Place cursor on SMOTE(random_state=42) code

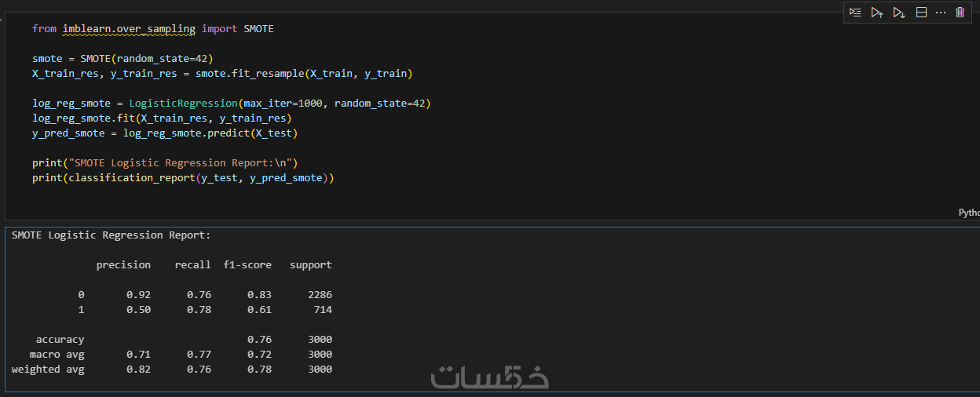click(146, 59)
